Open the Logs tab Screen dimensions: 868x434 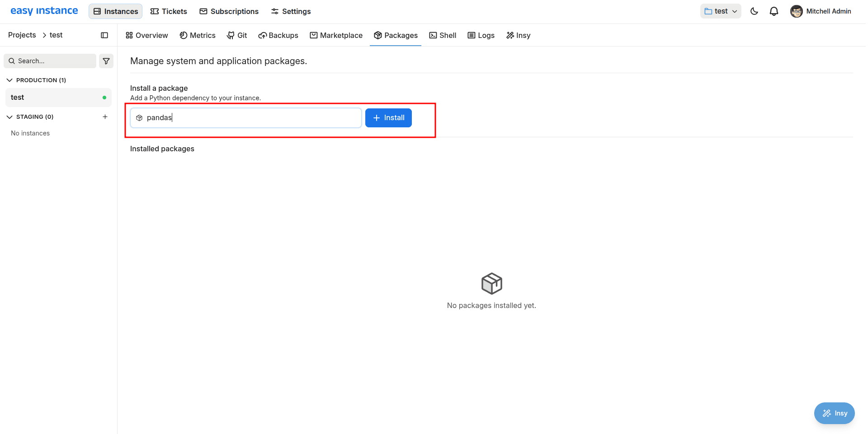tap(481, 35)
